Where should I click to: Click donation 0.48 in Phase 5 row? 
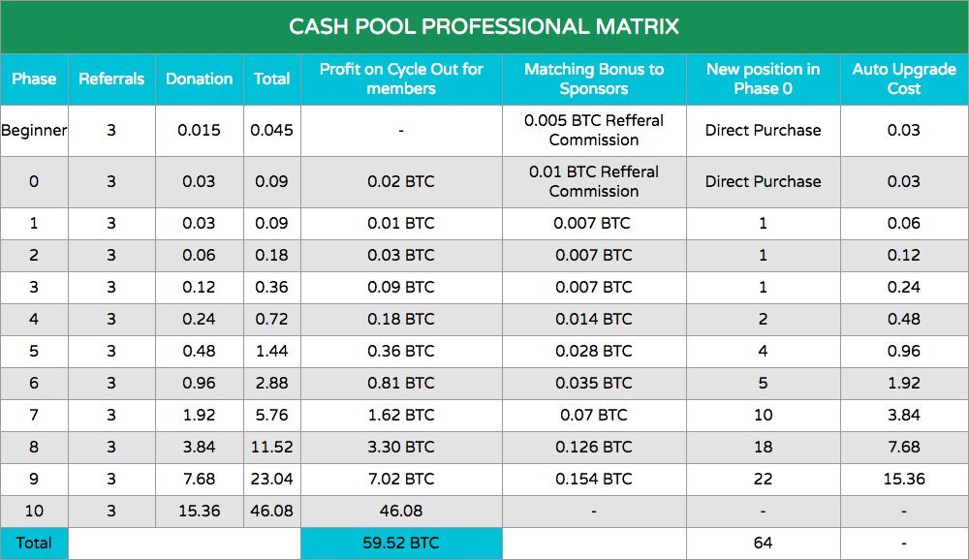[199, 351]
